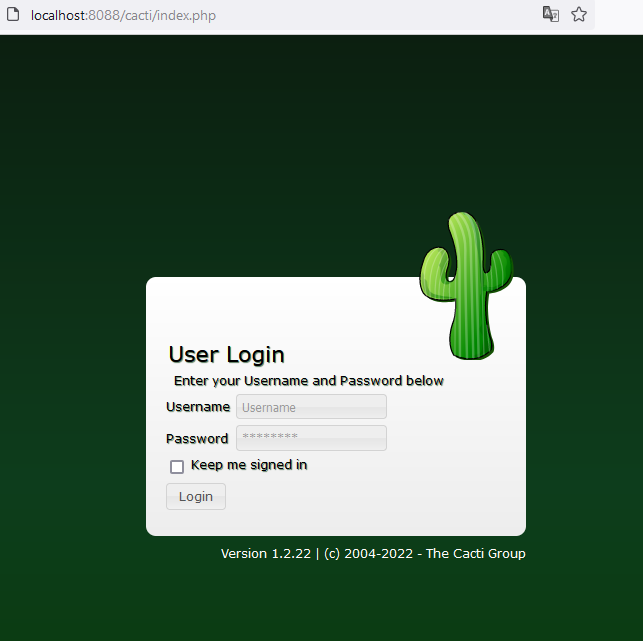Click the Version 1.2.22 footer text
Screen dimensions: 643x641
coord(373,554)
